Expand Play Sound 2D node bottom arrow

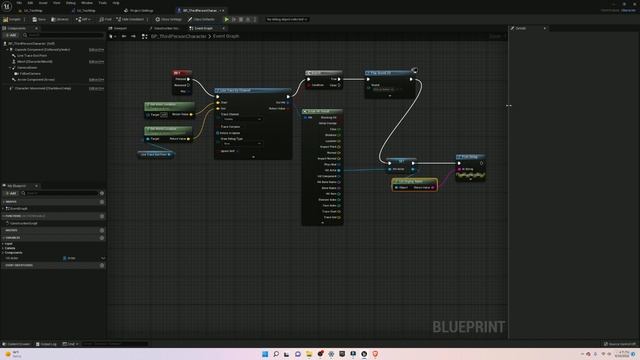click(390, 96)
